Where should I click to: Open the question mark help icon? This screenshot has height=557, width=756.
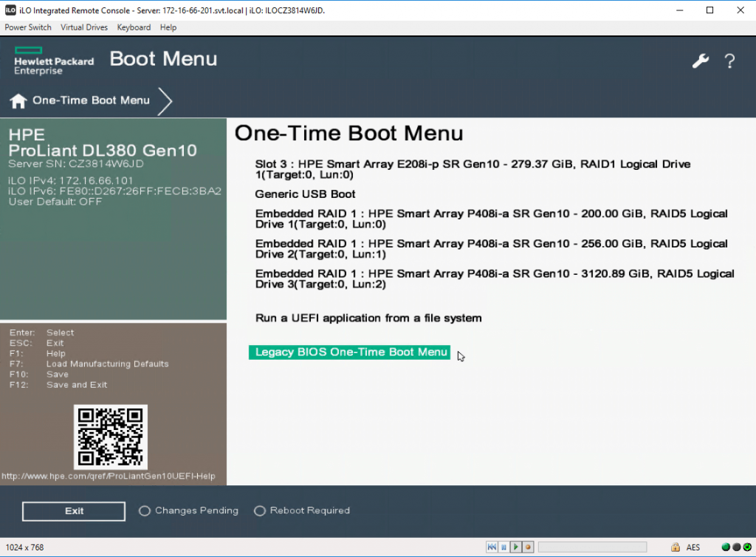coord(729,61)
